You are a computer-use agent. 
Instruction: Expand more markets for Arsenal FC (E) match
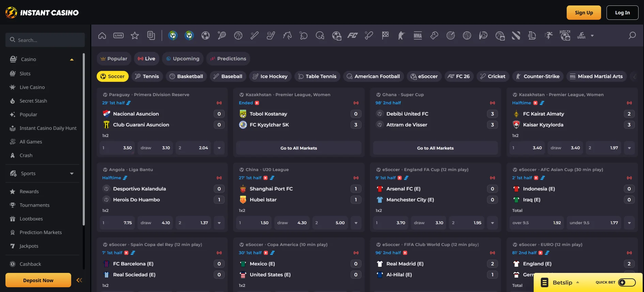pyautogui.click(x=492, y=223)
